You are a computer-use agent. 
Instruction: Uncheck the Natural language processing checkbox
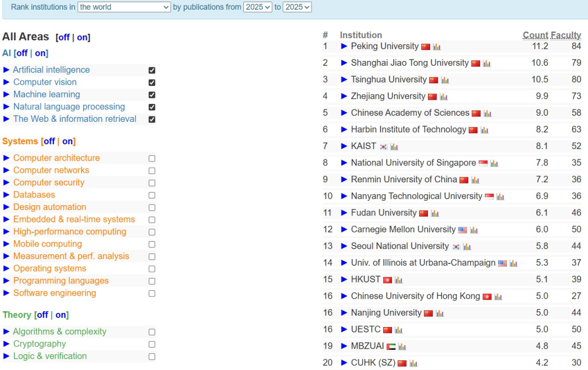(152, 107)
